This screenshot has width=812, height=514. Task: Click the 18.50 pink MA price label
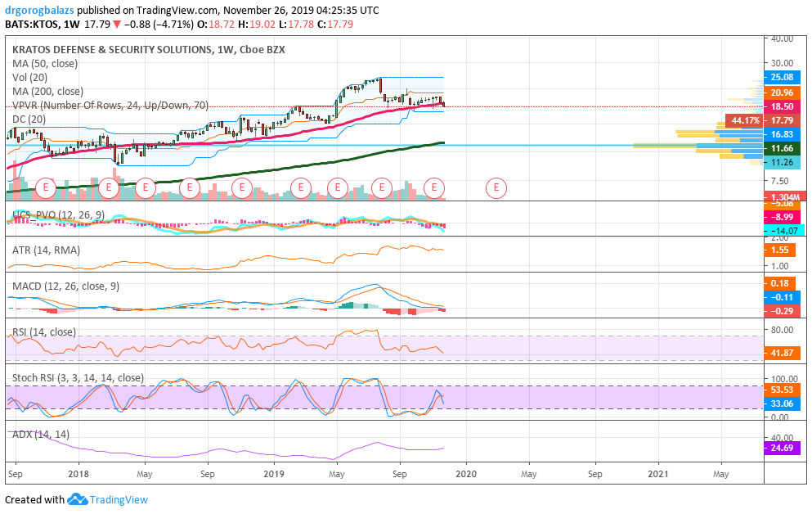(782, 106)
